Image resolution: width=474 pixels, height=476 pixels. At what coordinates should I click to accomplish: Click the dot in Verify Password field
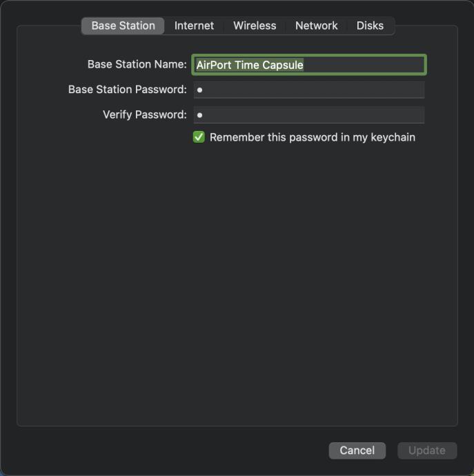point(199,115)
